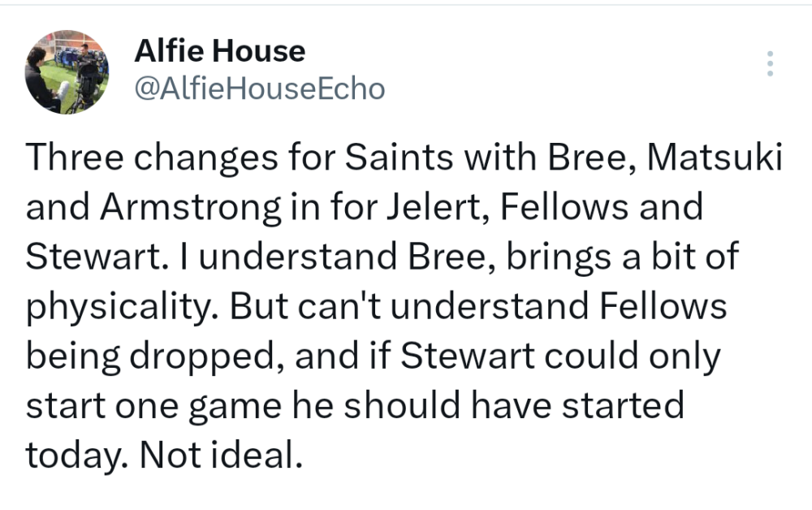
Task: Click Alfie House's profile avatar picture
Action: click(x=67, y=71)
